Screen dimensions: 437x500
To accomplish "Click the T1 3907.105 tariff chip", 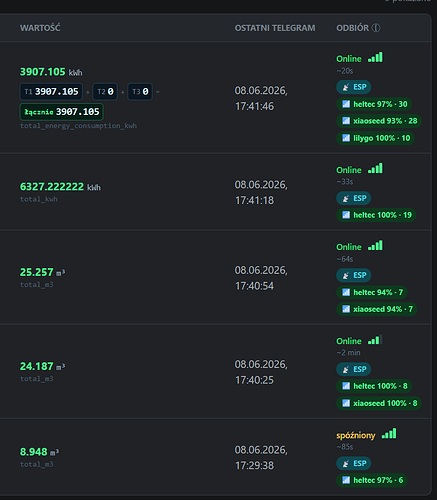I will coord(51,92).
